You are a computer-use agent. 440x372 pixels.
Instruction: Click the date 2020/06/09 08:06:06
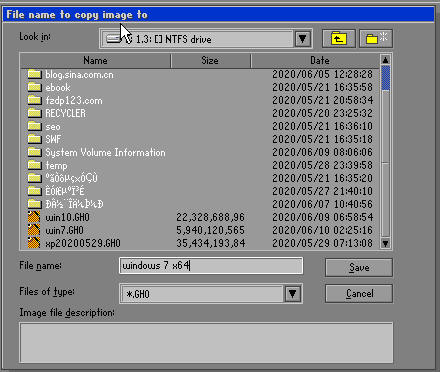click(x=322, y=152)
